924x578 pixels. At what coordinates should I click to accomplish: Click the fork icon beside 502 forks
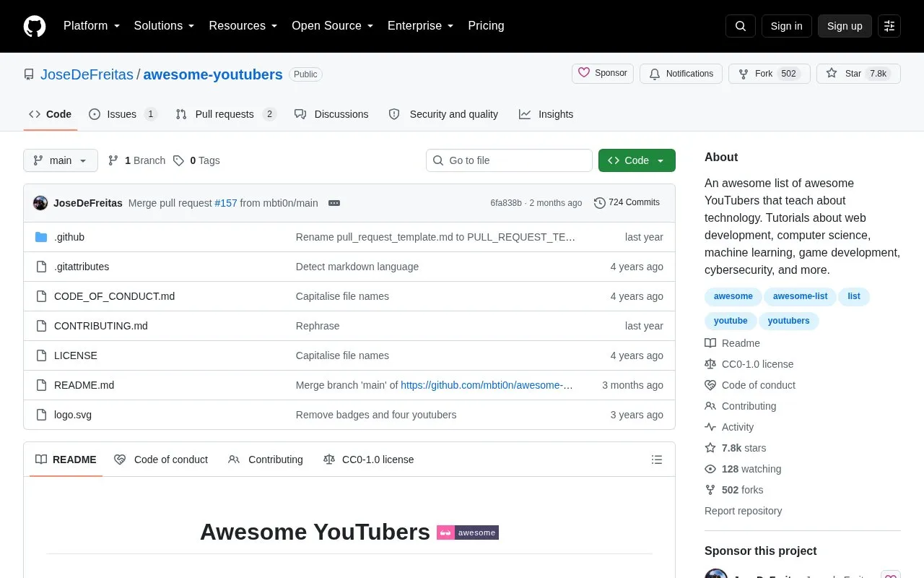point(710,490)
